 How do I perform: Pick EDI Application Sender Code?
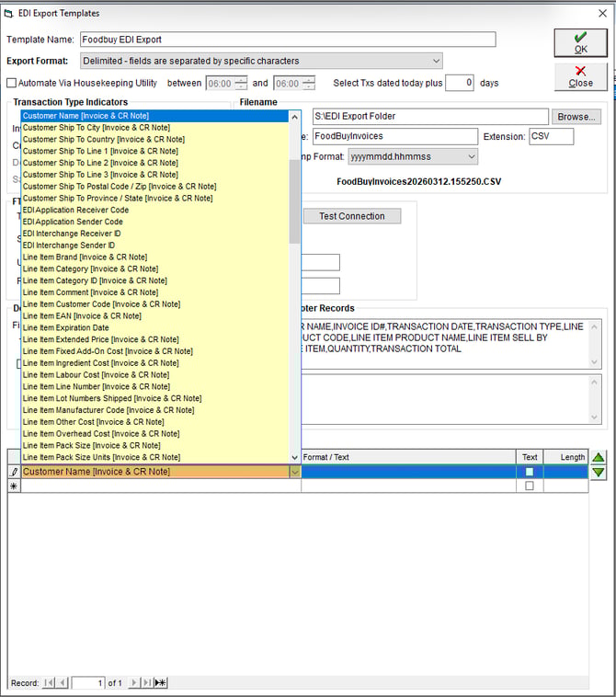(x=154, y=222)
